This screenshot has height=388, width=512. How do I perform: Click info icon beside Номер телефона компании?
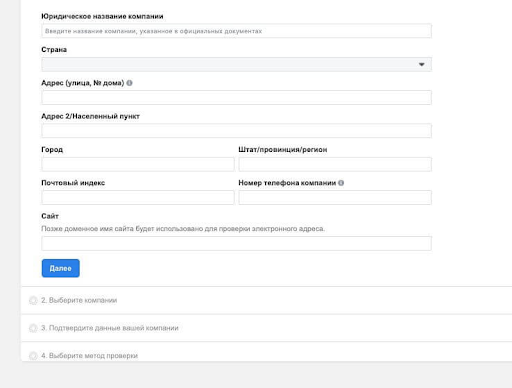tap(341, 183)
